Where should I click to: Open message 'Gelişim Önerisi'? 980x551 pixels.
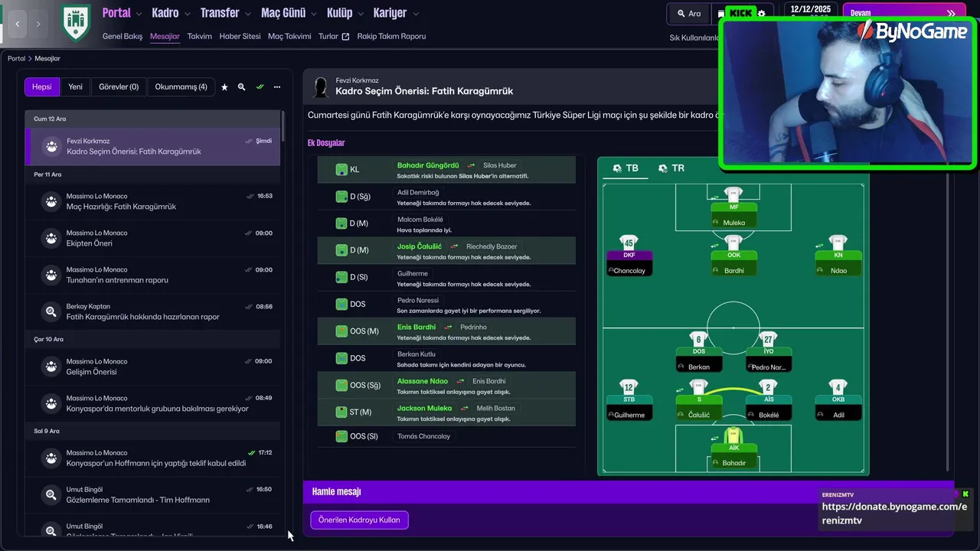tap(152, 367)
